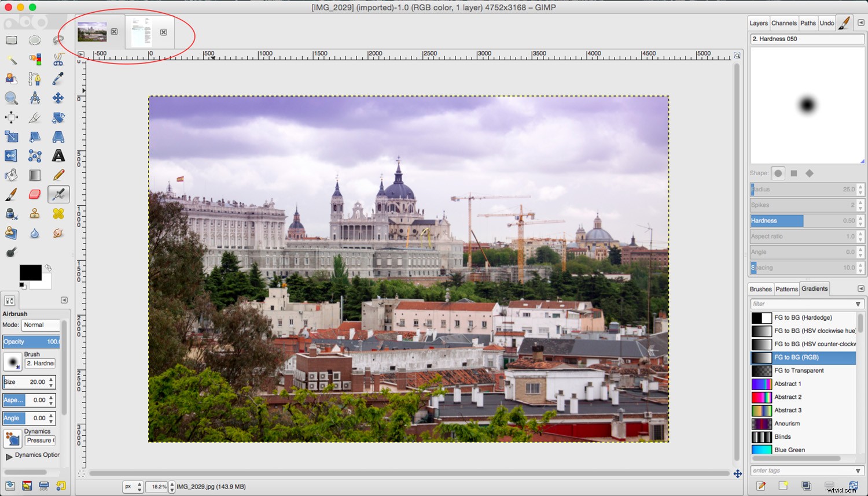The width and height of the screenshot is (868, 496).
Task: Switch to the Channels tab
Action: coord(784,23)
